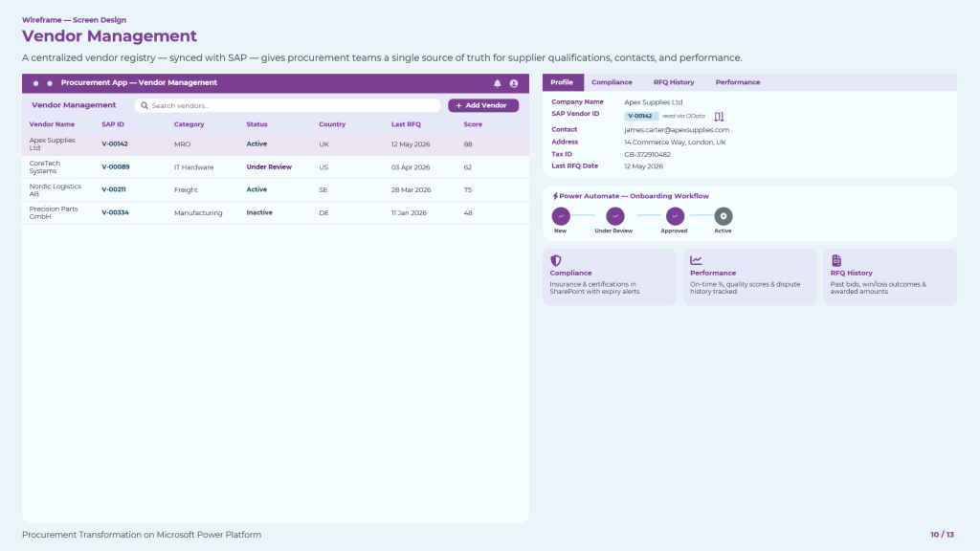980x551 pixels.
Task: Click the Add Vendor button
Action: pyautogui.click(x=483, y=105)
